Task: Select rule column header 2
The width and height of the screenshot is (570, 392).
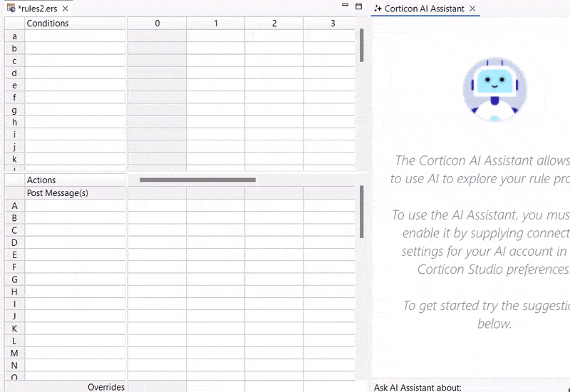Action: (x=274, y=24)
